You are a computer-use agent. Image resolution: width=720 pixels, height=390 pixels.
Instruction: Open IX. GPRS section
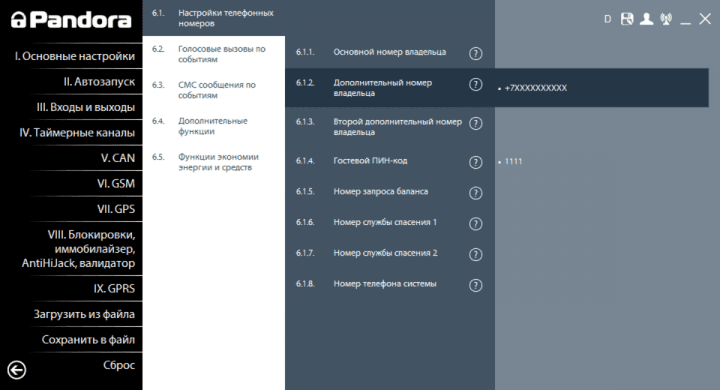(x=114, y=288)
